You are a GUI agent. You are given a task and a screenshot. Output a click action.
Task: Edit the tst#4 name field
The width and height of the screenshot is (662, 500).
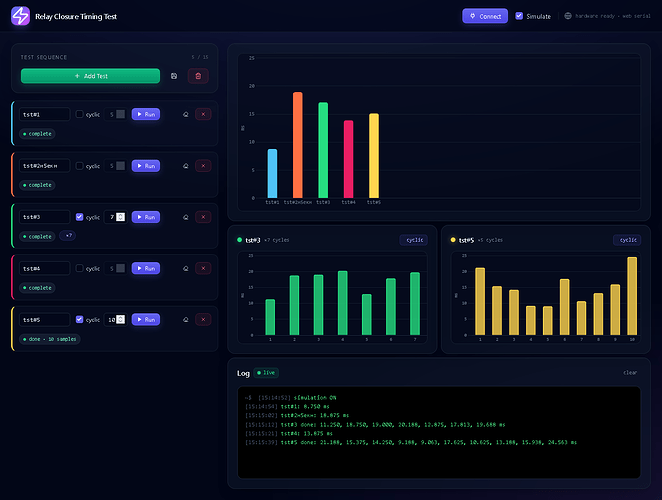click(x=45, y=269)
